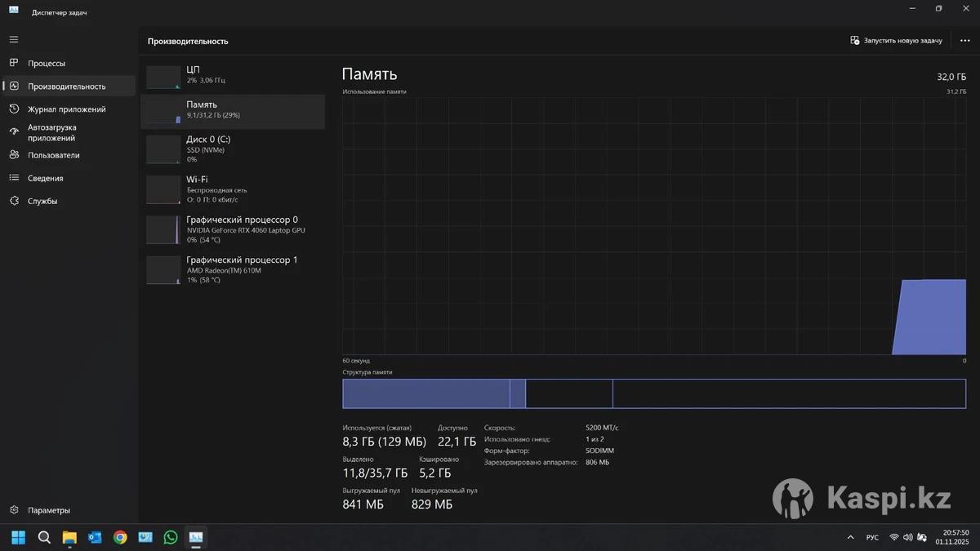Select Графический процессор 1 AMD Radeon
Viewport: 980px width, 551px height.
[x=233, y=269]
